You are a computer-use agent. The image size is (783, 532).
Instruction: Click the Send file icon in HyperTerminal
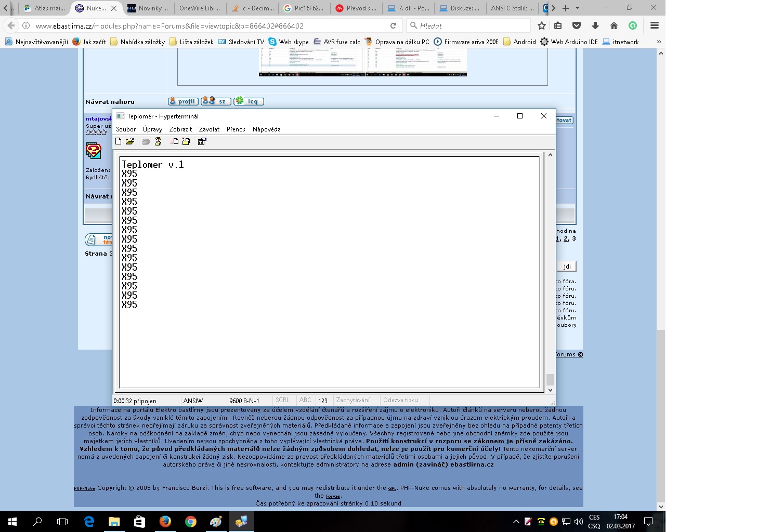tap(174, 141)
